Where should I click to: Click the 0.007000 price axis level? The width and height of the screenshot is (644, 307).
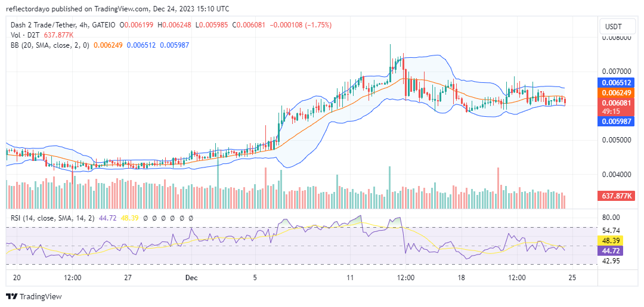click(617, 72)
